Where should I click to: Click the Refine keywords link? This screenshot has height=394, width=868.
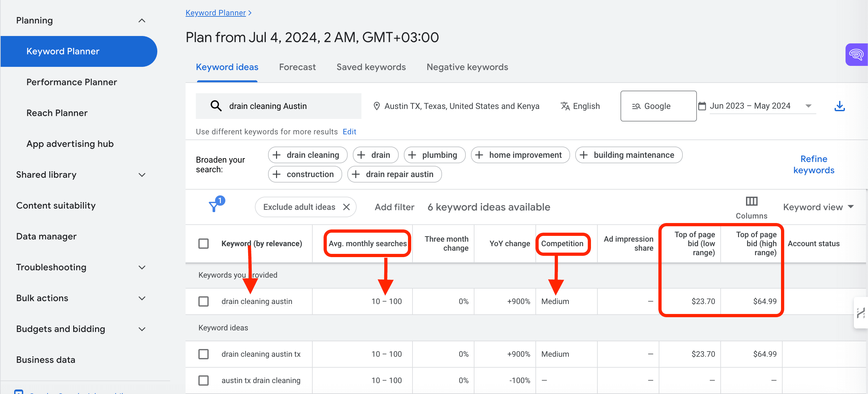click(x=814, y=164)
